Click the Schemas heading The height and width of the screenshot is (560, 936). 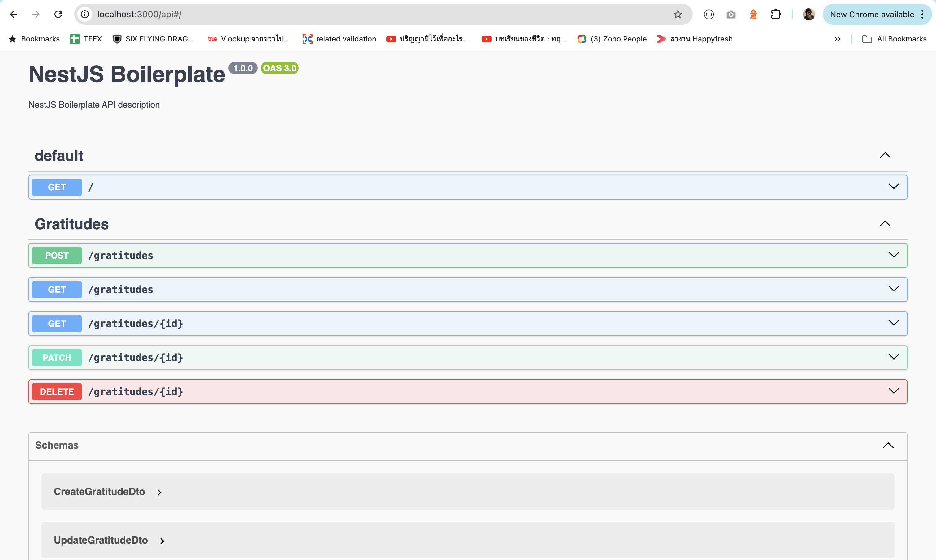pos(57,445)
